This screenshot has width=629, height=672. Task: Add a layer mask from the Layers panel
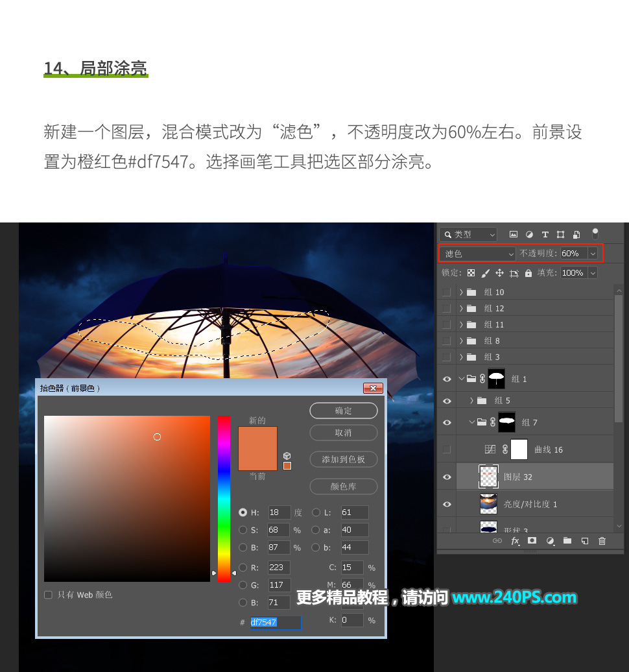tap(532, 540)
